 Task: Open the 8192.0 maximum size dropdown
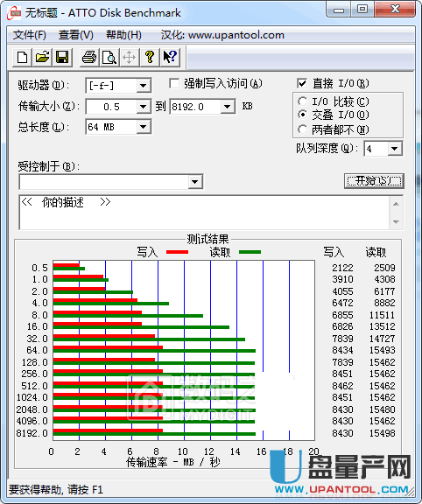(x=228, y=107)
